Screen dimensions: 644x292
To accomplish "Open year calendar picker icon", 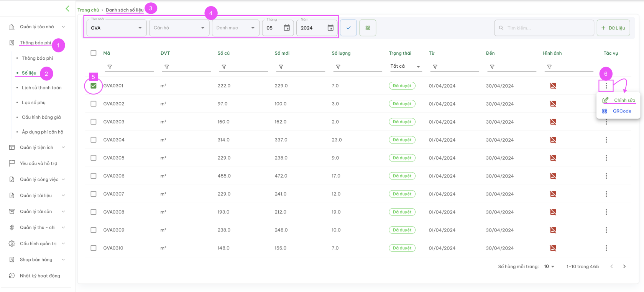I will point(330,28).
